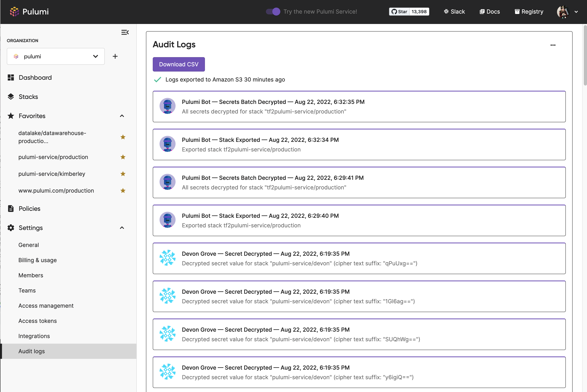587x392 pixels.
Task: Open Access tokens settings
Action: [38, 321]
